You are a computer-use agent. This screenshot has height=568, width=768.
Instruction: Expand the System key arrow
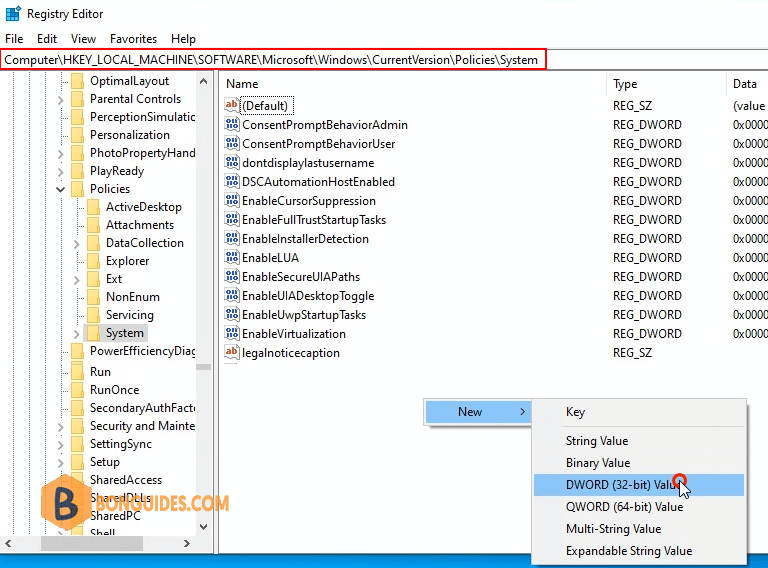pyautogui.click(x=76, y=334)
